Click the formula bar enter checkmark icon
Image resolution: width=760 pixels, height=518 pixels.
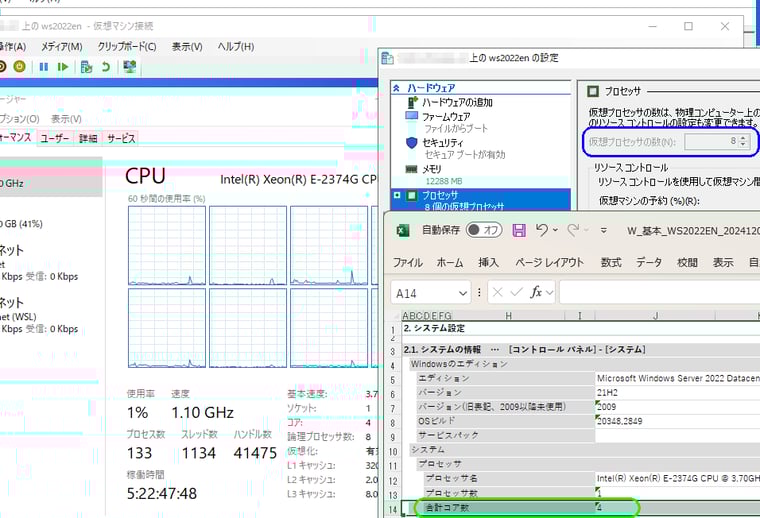[x=517, y=292]
